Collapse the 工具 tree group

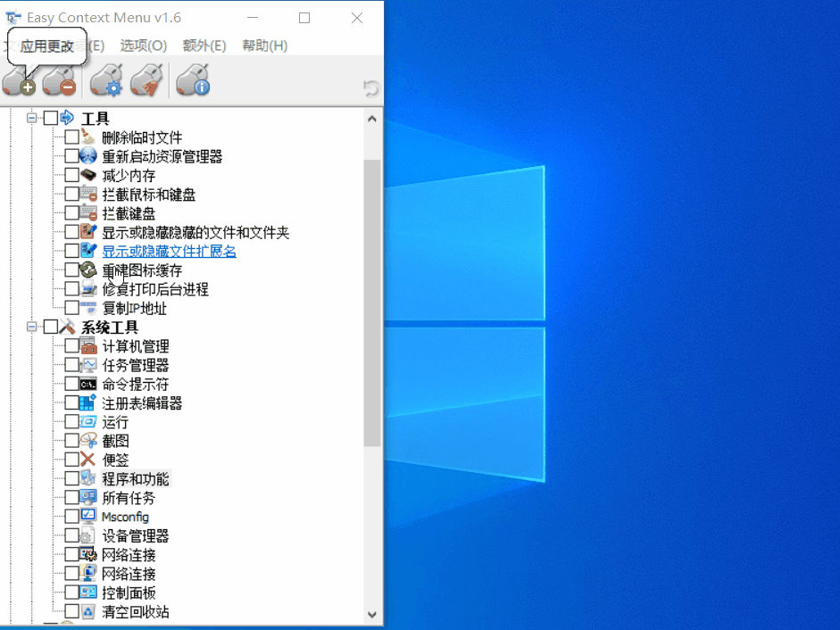(x=31, y=117)
